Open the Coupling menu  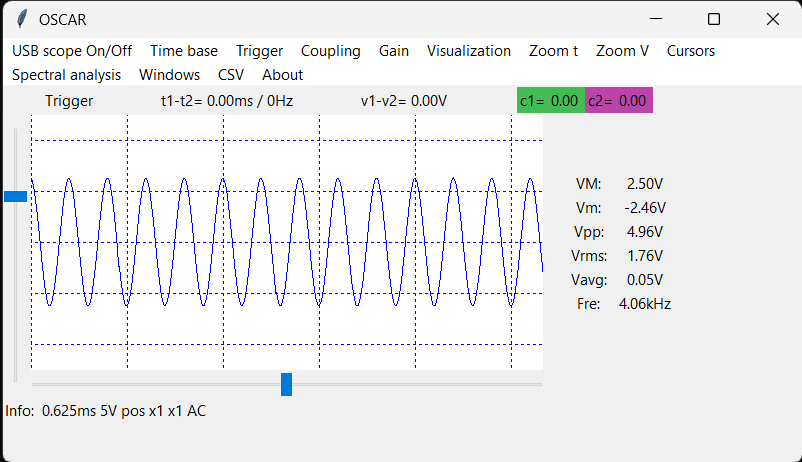pyautogui.click(x=330, y=51)
